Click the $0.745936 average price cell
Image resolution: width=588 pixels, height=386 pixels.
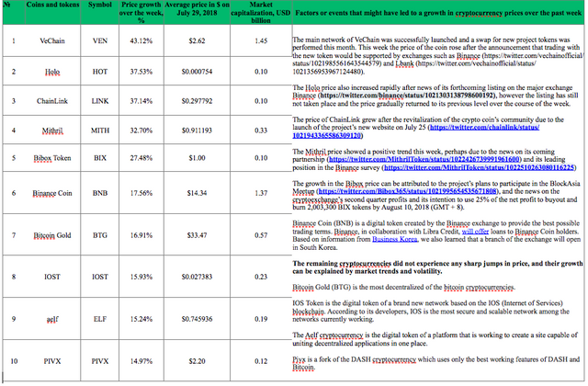point(197,319)
